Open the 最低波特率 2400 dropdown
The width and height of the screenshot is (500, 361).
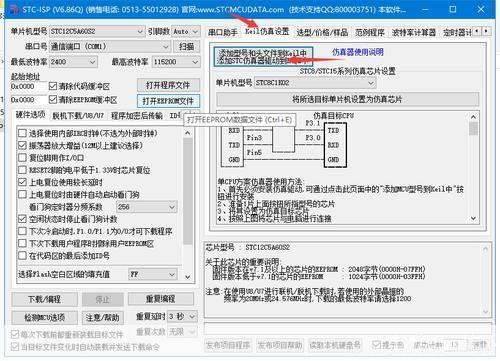73,62
